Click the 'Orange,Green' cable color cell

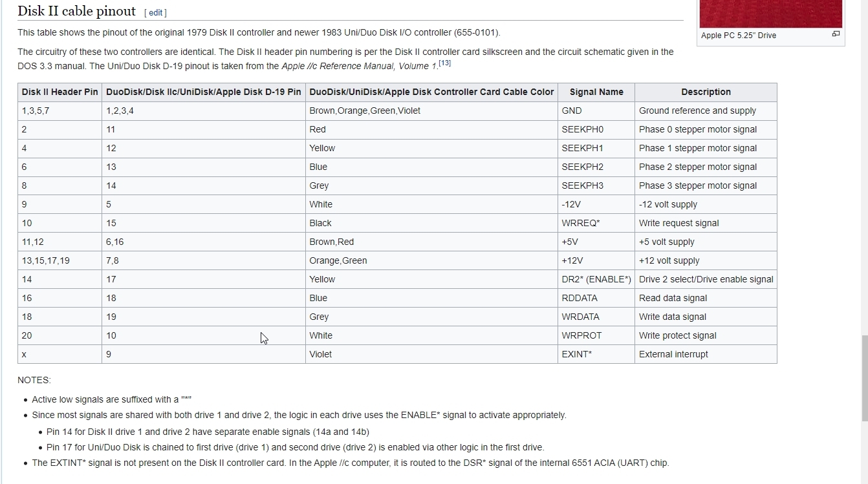(431, 260)
